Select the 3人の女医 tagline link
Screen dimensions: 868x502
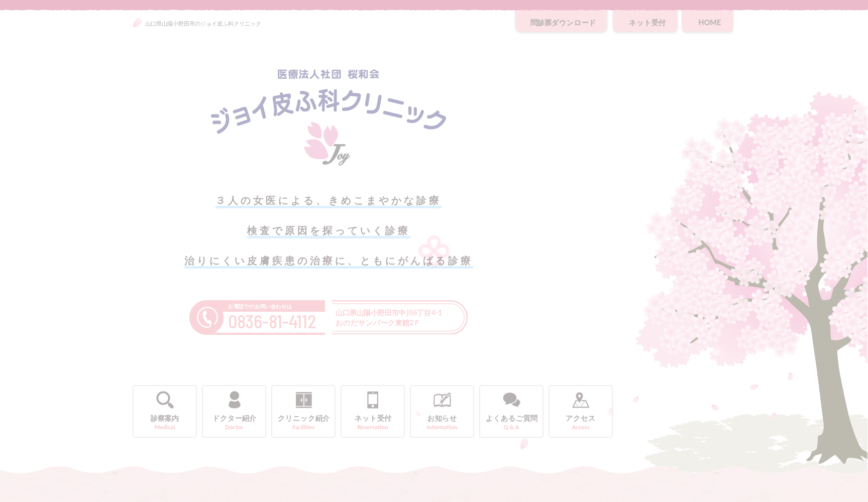pyautogui.click(x=328, y=200)
